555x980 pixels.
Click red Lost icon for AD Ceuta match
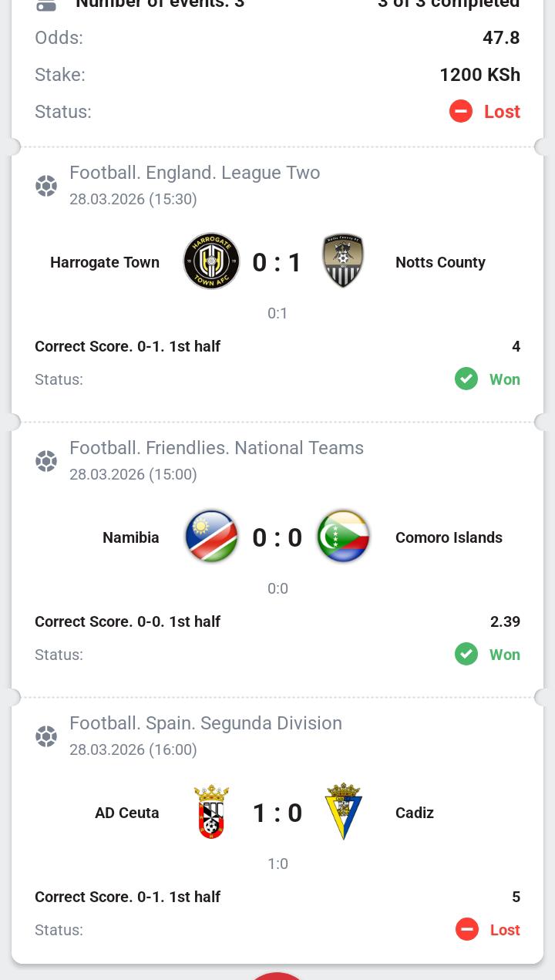467,930
